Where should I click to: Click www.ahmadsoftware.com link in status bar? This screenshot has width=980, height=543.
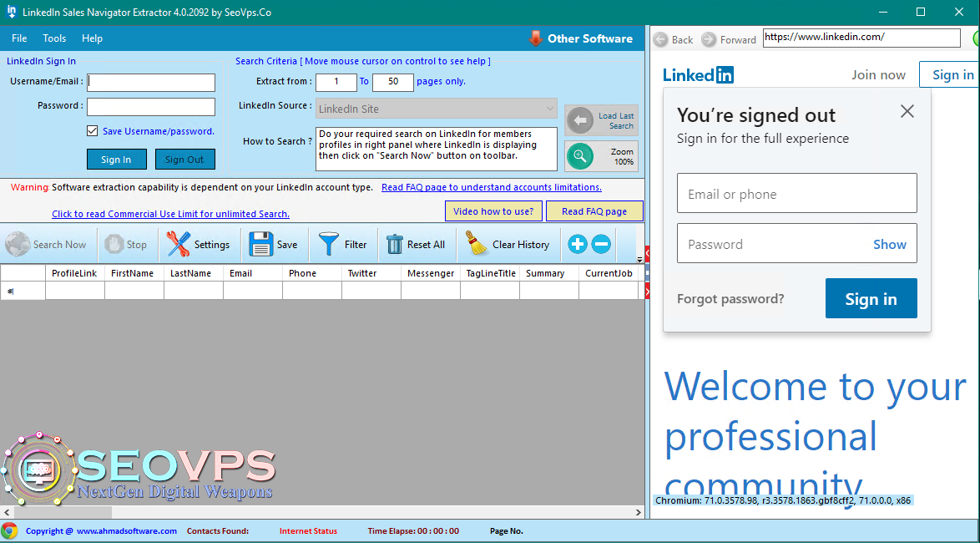tap(127, 531)
